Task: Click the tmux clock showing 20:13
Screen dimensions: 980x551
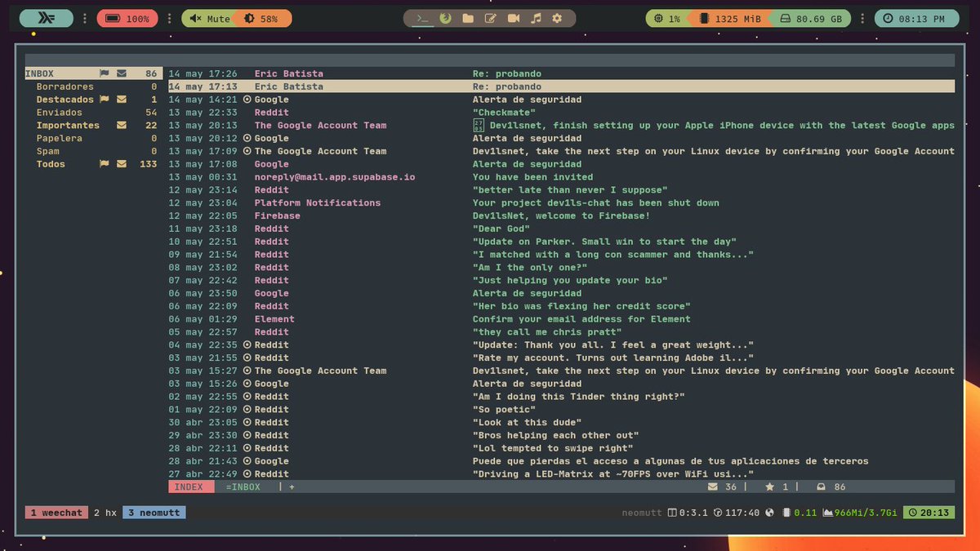Action: [x=929, y=513]
